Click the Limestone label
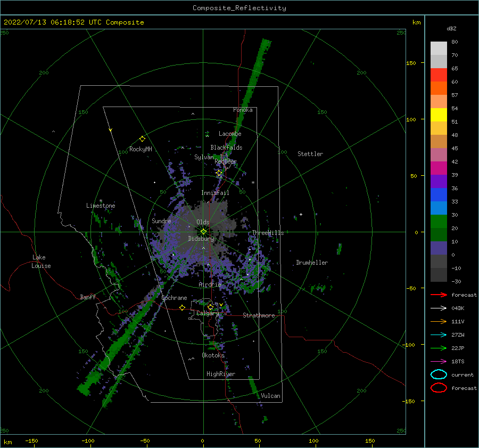Screen dimensions: 479x448 [101, 206]
